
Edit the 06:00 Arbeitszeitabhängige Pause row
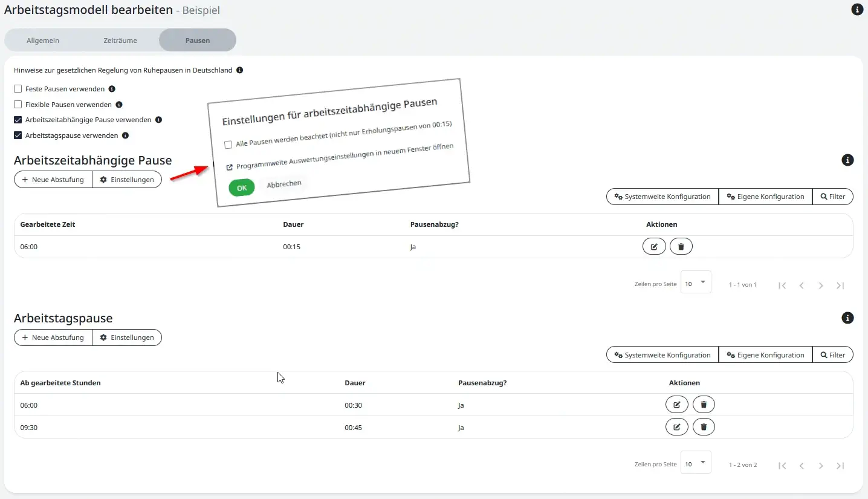653,247
